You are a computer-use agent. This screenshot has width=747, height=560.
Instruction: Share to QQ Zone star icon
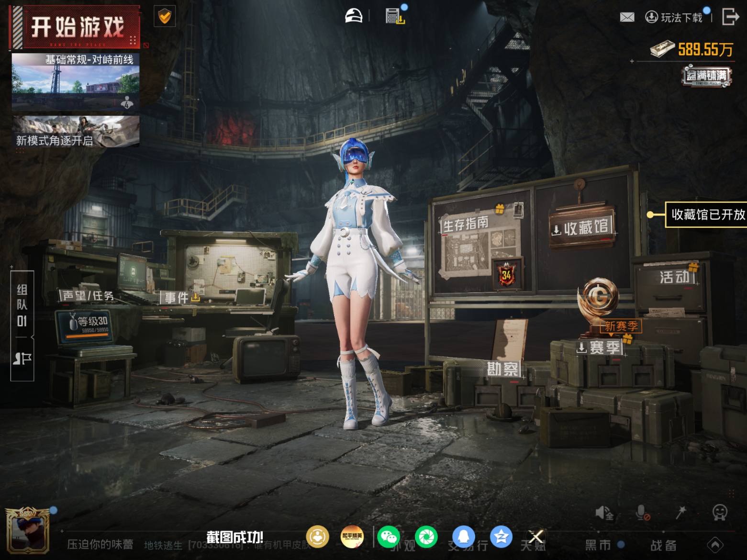coord(501,537)
